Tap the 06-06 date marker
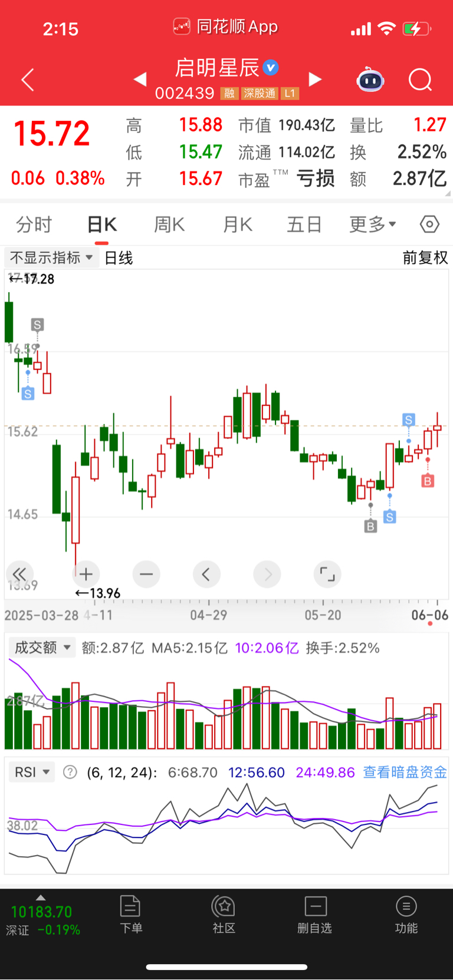This screenshot has height=980, width=453. (x=430, y=615)
